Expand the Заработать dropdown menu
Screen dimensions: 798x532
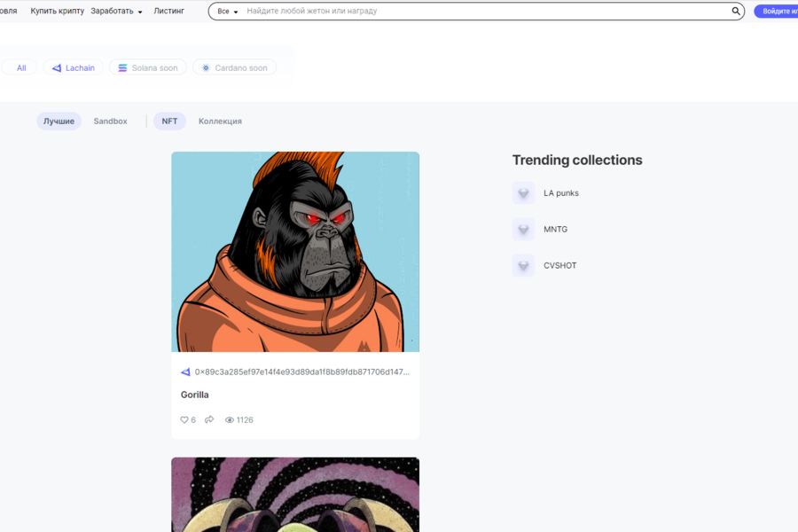116,12
